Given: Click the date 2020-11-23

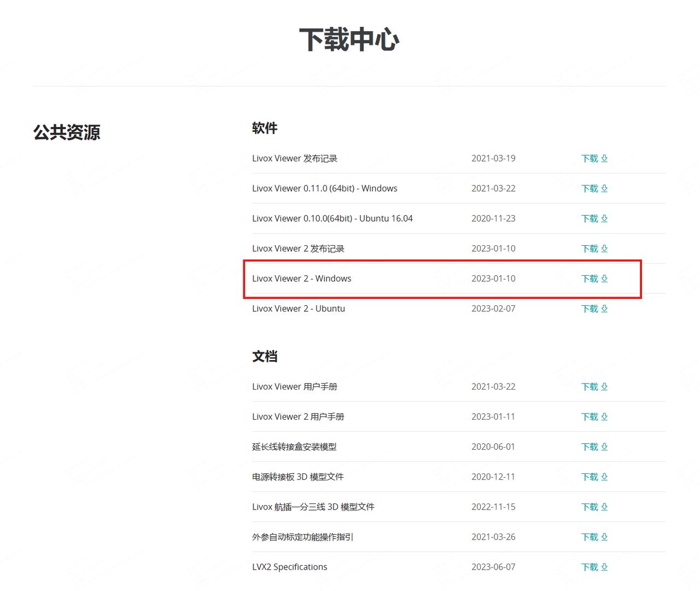Looking at the screenshot, I should click(493, 218).
